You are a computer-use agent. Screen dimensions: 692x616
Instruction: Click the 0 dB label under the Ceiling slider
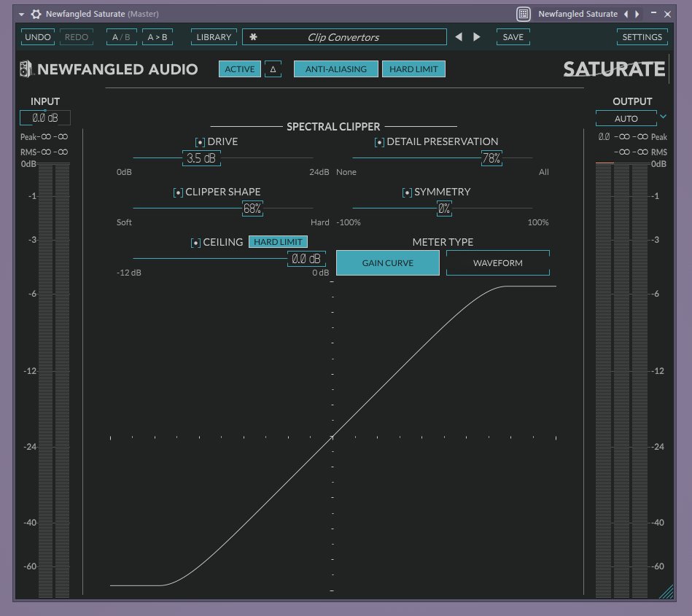(321, 273)
